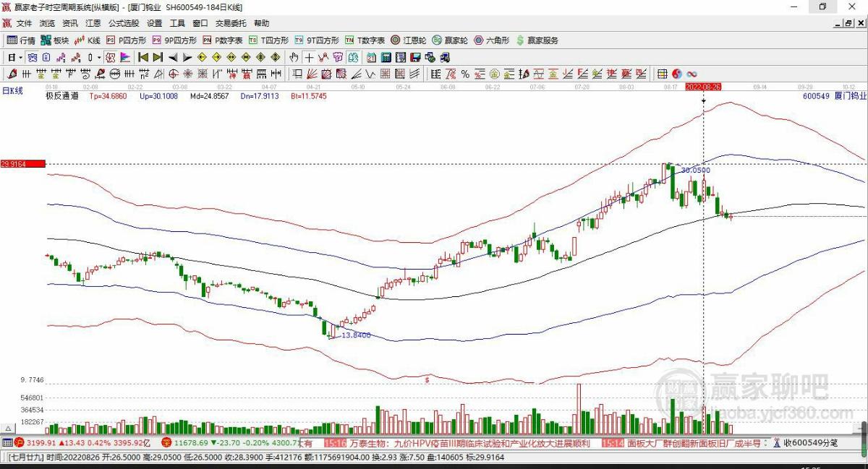
Task: Click the 七月廿九 lunar date in status bar
Action: coord(27,457)
